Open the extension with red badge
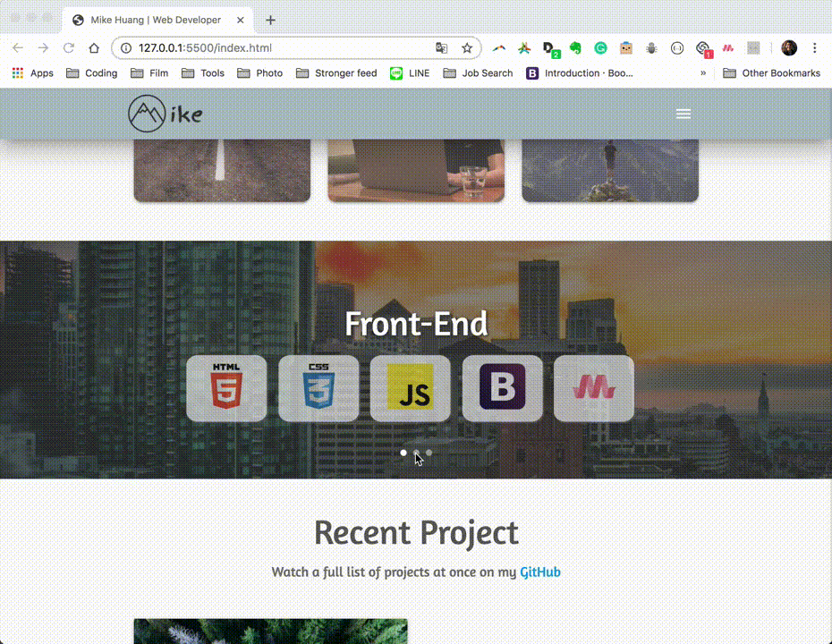This screenshot has width=832, height=644. [703, 49]
